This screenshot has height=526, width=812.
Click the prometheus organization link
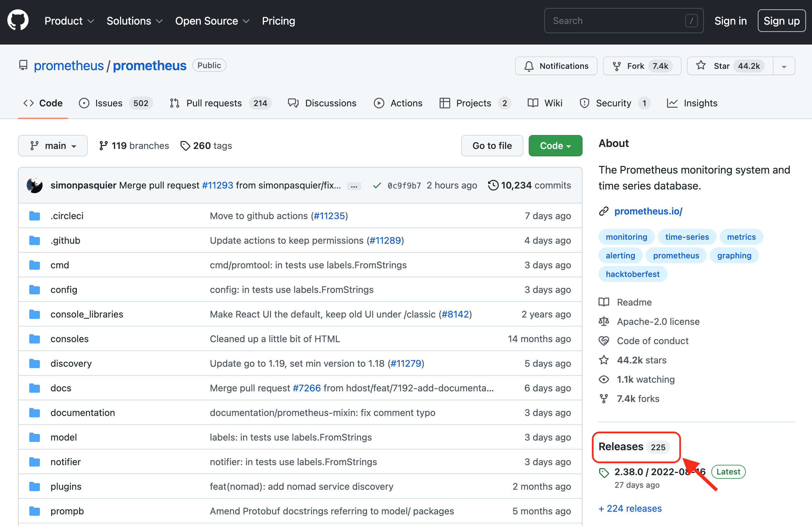pyautogui.click(x=68, y=65)
